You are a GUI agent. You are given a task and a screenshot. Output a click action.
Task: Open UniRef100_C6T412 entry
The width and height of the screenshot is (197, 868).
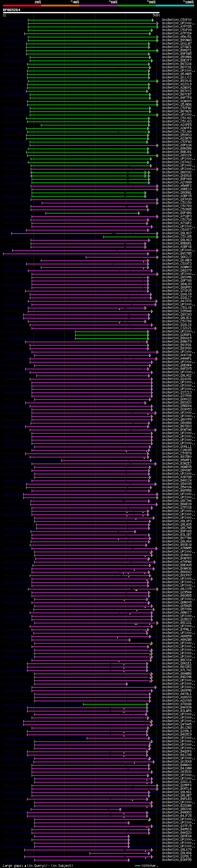[177, 162]
